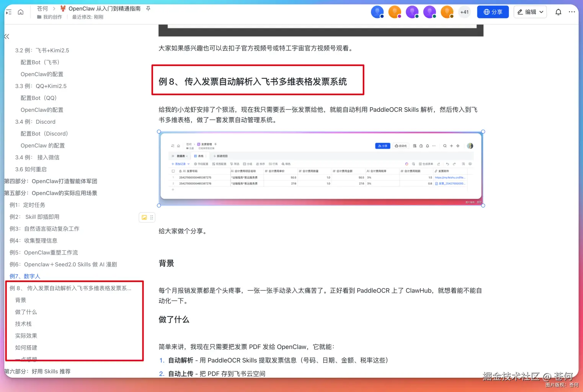Go to the home icon
The height and width of the screenshot is (392, 583).
click(21, 12)
